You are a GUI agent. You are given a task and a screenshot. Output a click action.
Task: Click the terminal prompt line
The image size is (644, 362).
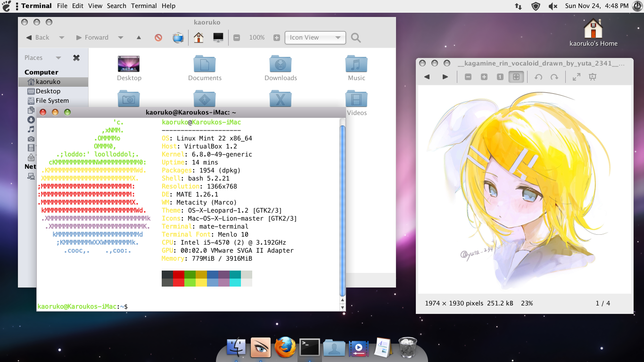click(x=83, y=307)
